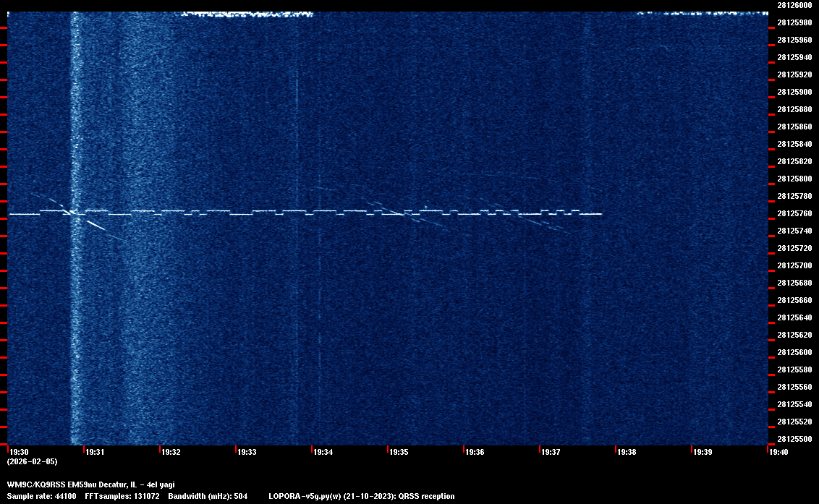
Task: Click the LOPORA-v5g.py QRSS reception text
Action: (361, 496)
